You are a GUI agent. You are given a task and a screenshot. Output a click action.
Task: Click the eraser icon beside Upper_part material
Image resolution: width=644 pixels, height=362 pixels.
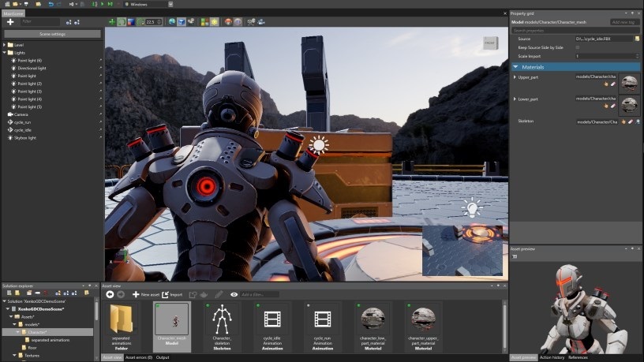[x=612, y=83]
